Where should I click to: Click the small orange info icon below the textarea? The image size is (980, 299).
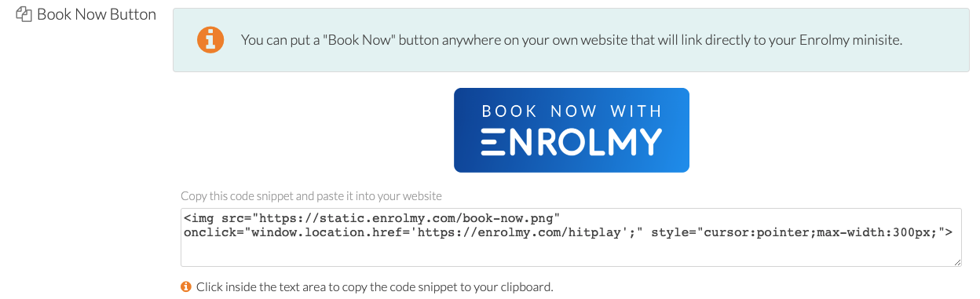click(186, 286)
